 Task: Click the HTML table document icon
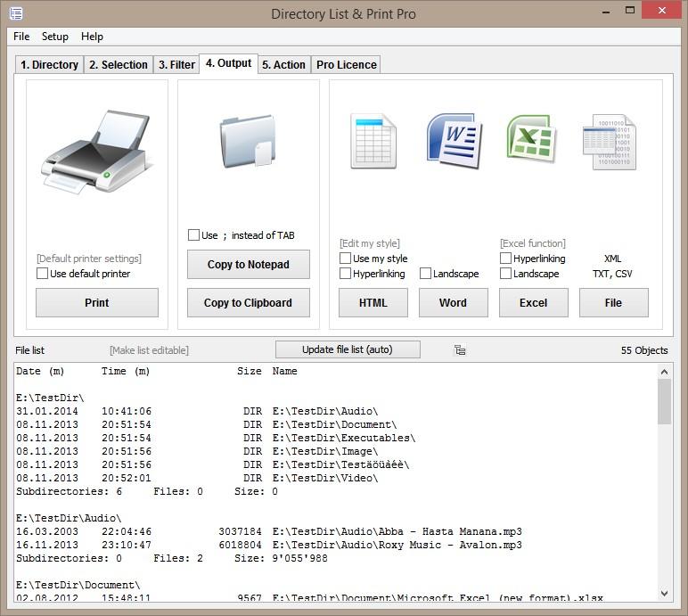373,141
